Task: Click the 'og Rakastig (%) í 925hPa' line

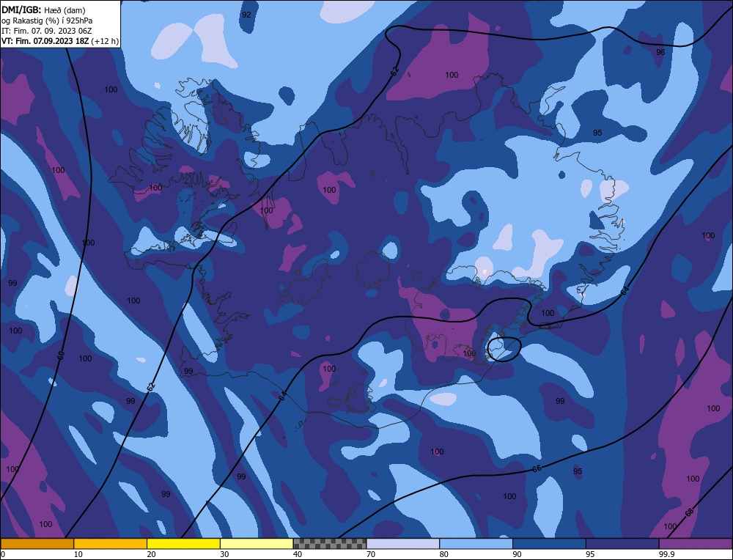Action: pos(47,21)
